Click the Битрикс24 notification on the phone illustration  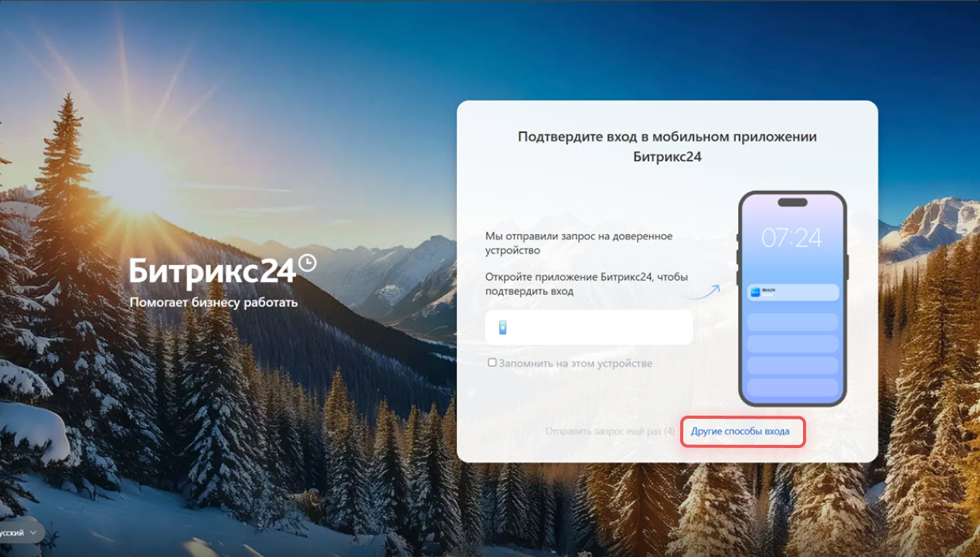pyautogui.click(x=792, y=292)
